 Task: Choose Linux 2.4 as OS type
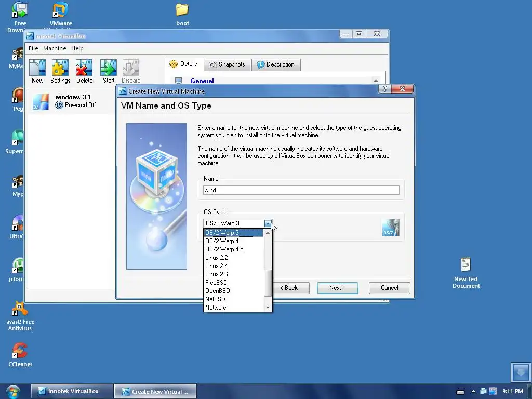pos(233,266)
